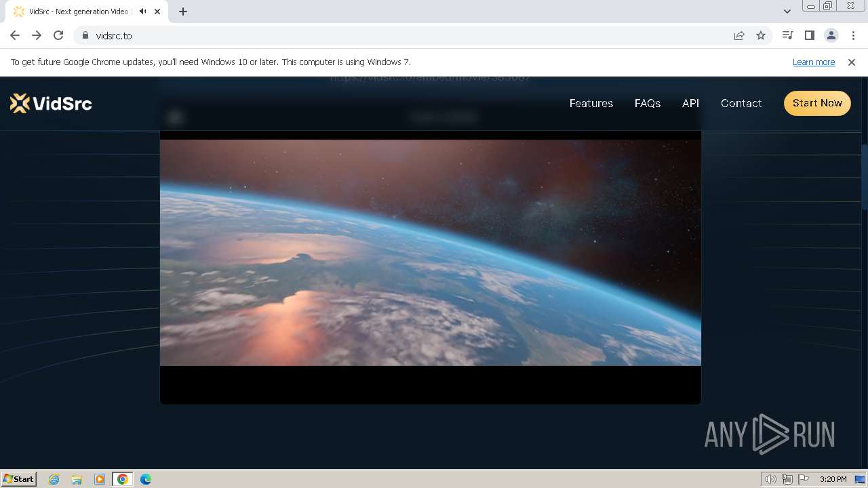
Task: Open the API nav link
Action: [690, 103]
